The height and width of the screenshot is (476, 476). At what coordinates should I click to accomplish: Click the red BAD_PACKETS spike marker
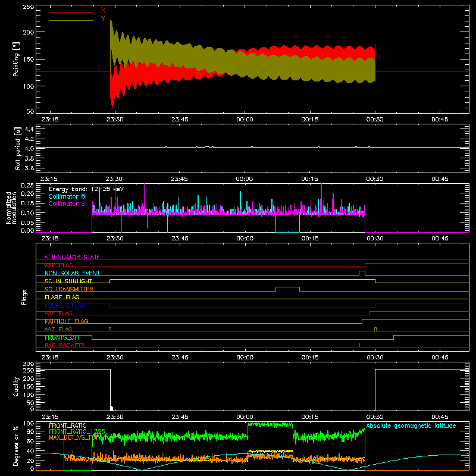point(359,345)
